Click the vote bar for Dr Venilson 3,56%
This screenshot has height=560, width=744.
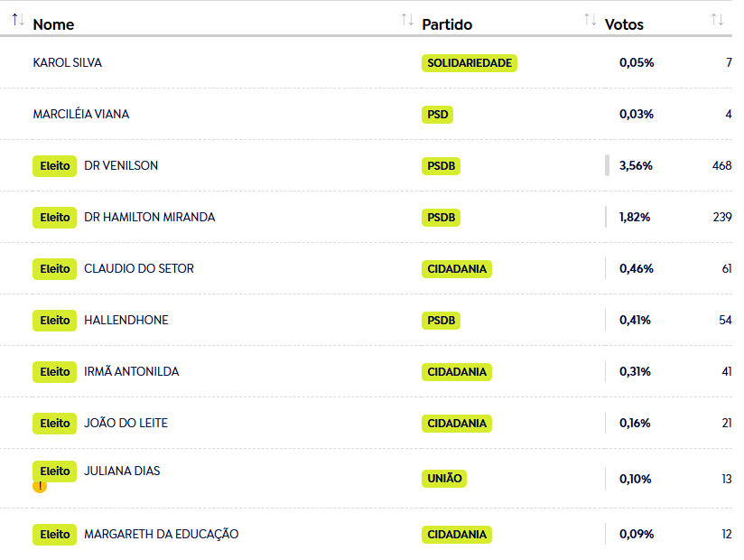coord(607,165)
